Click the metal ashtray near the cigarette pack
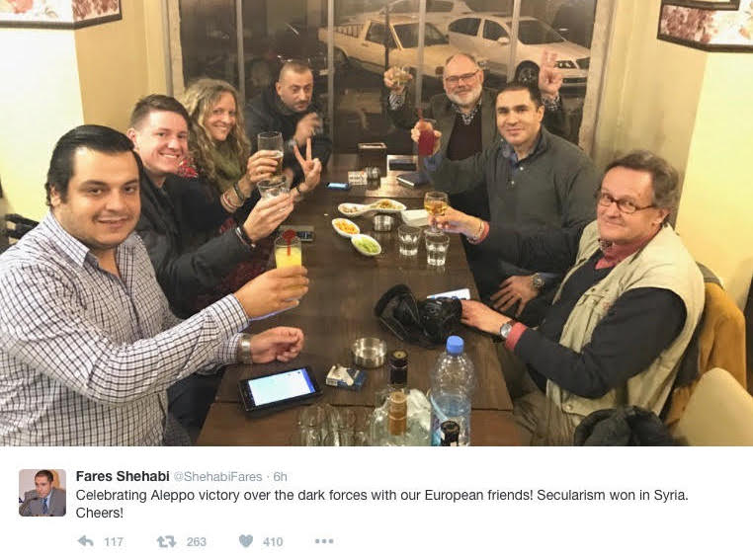This screenshot has width=753, height=560. click(x=369, y=353)
